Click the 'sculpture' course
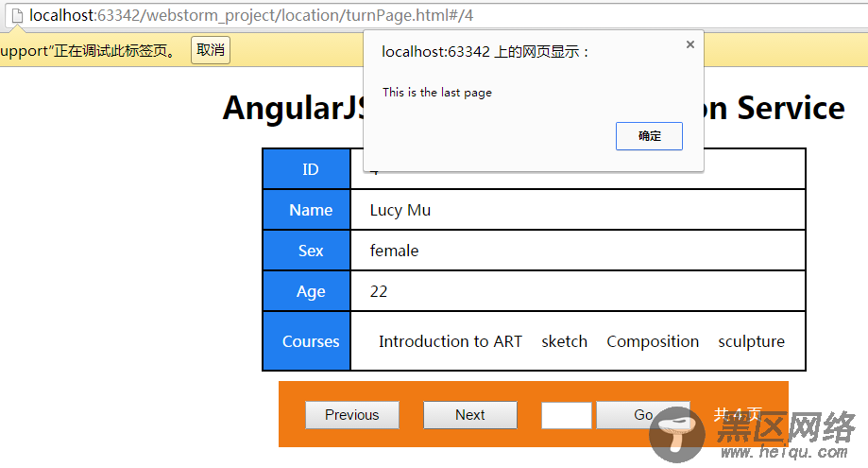This screenshot has height=468, width=868. click(751, 341)
